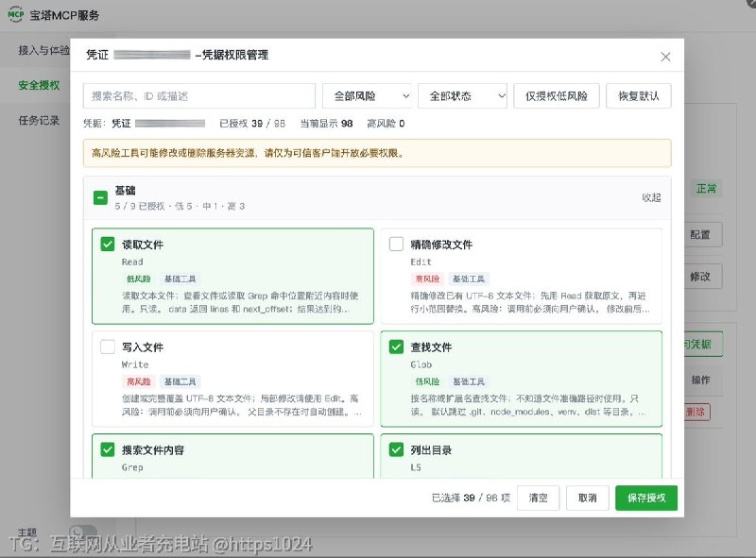Click the 取消 button

(x=587, y=498)
